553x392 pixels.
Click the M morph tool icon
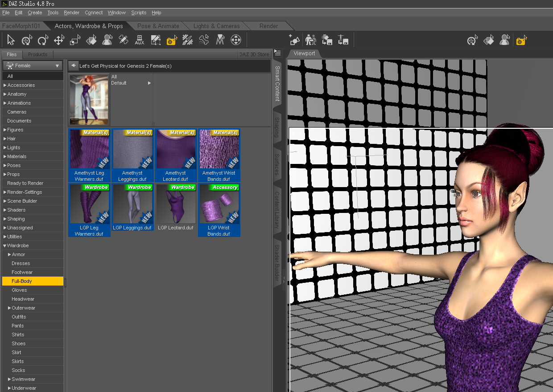point(220,41)
